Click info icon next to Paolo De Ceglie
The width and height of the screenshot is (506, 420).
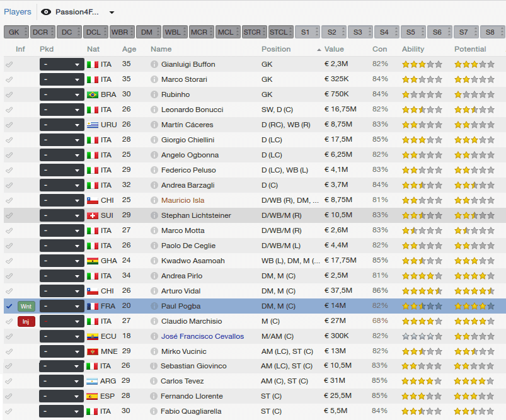point(154,246)
